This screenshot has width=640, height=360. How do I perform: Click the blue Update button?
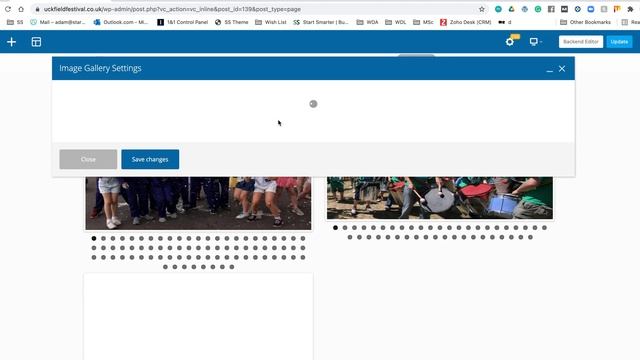[619, 42]
